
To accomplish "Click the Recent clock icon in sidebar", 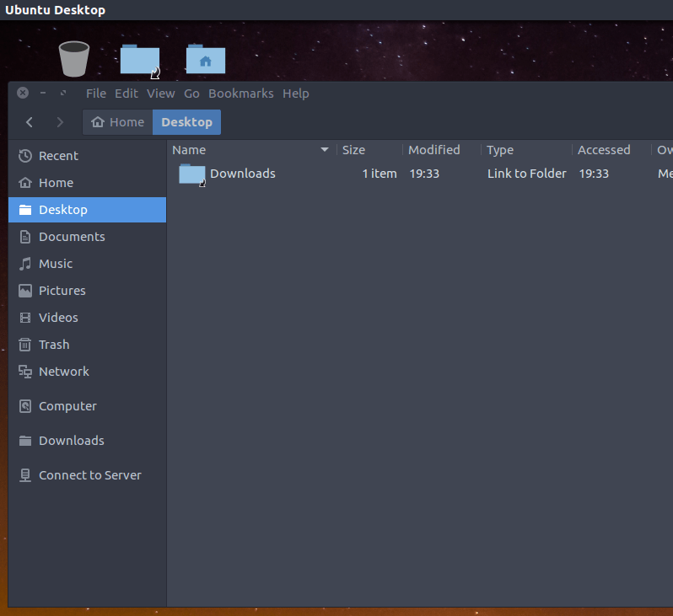I will 25,156.
